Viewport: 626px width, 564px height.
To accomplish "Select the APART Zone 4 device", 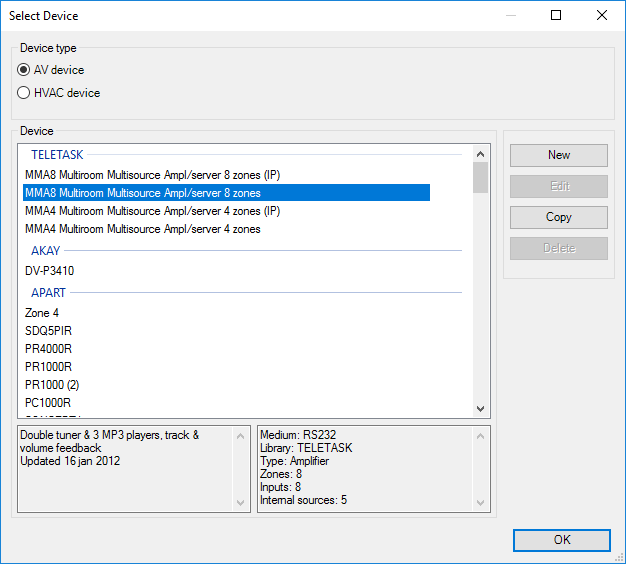I will [42, 313].
